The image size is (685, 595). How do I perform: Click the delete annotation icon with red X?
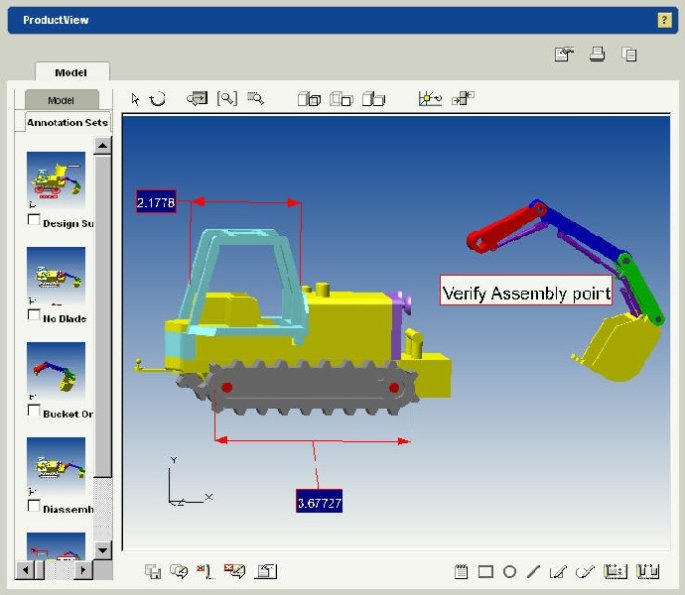coord(235,571)
